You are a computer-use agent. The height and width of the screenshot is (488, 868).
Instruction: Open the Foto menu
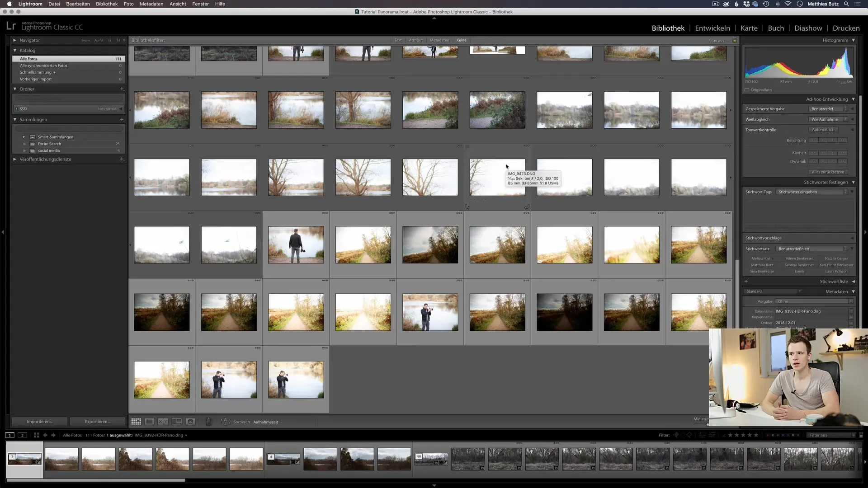coord(129,4)
